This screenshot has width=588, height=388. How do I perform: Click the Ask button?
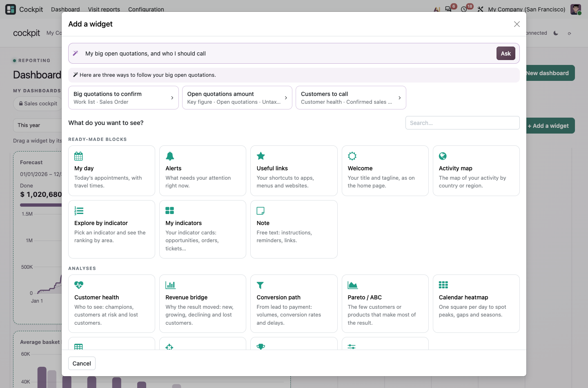pyautogui.click(x=506, y=54)
